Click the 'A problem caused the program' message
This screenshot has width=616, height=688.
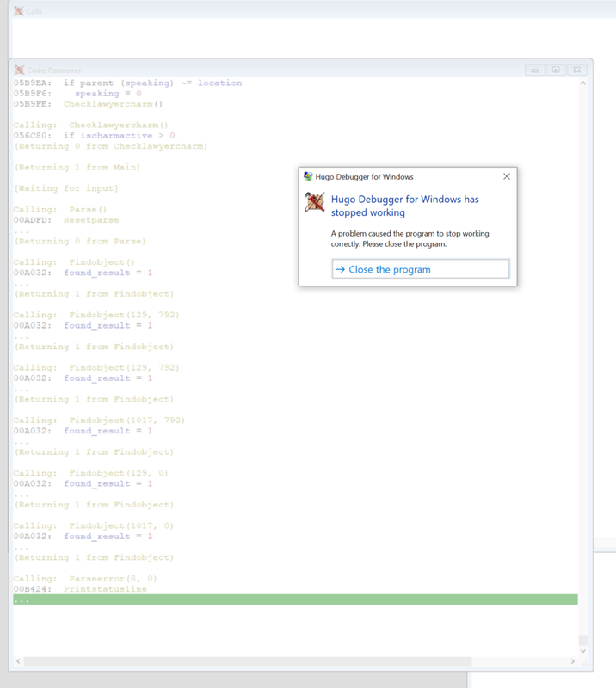(x=410, y=239)
